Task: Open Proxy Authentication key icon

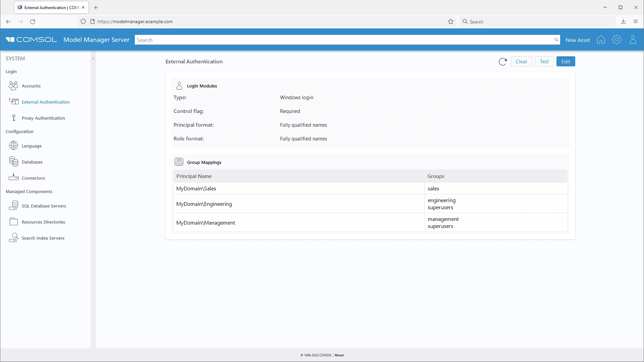Action: click(x=13, y=118)
